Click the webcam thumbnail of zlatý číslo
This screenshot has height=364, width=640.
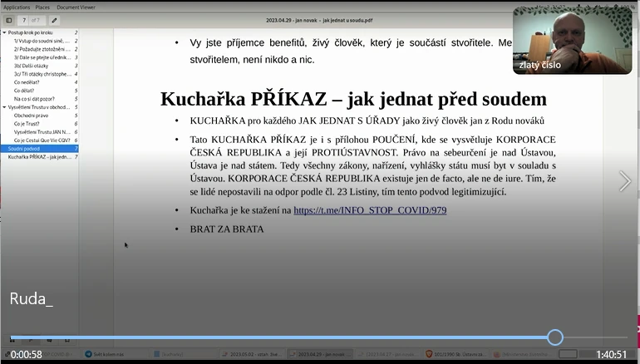[570, 41]
